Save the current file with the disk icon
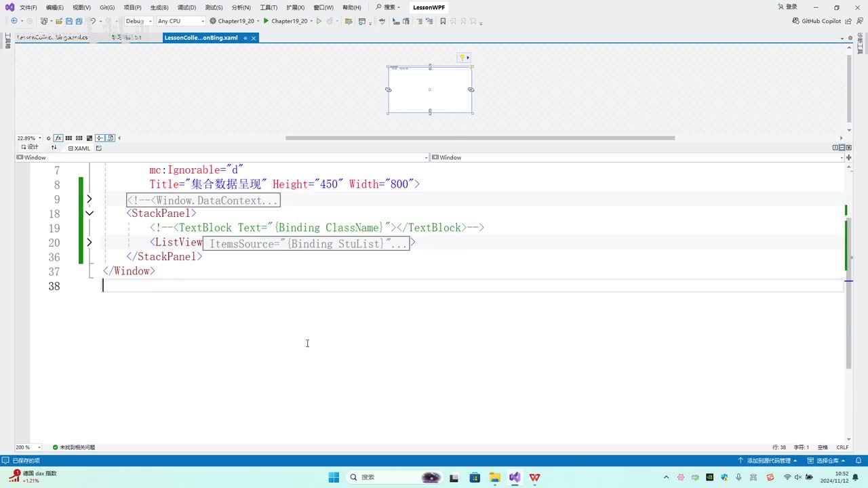 coord(69,21)
